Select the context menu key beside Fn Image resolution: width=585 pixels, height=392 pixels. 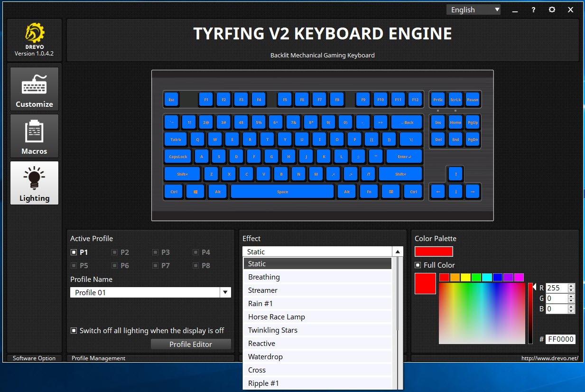point(391,192)
